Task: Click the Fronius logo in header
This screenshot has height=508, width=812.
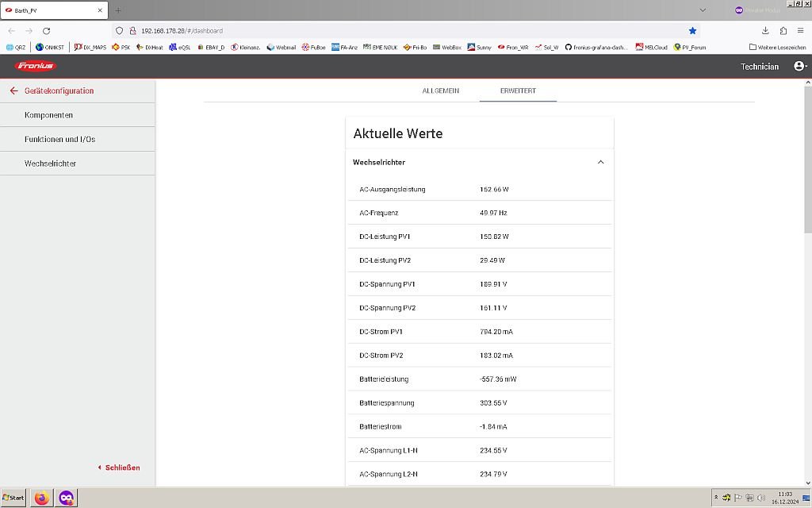Action: pyautogui.click(x=36, y=66)
